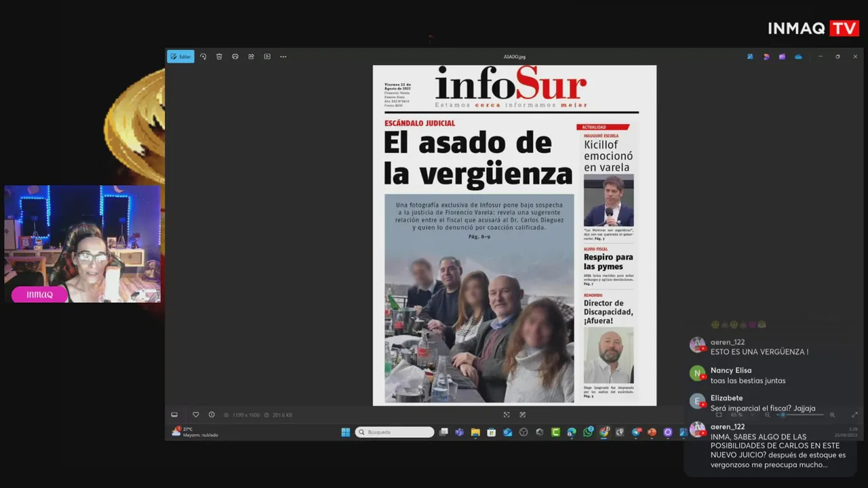
Task: Enter fullscreen with the expand arrows icon
Action: 854,415
